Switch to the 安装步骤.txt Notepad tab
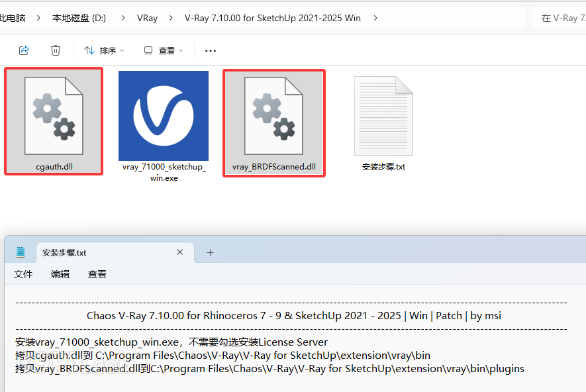586x392 pixels. pyautogui.click(x=115, y=252)
